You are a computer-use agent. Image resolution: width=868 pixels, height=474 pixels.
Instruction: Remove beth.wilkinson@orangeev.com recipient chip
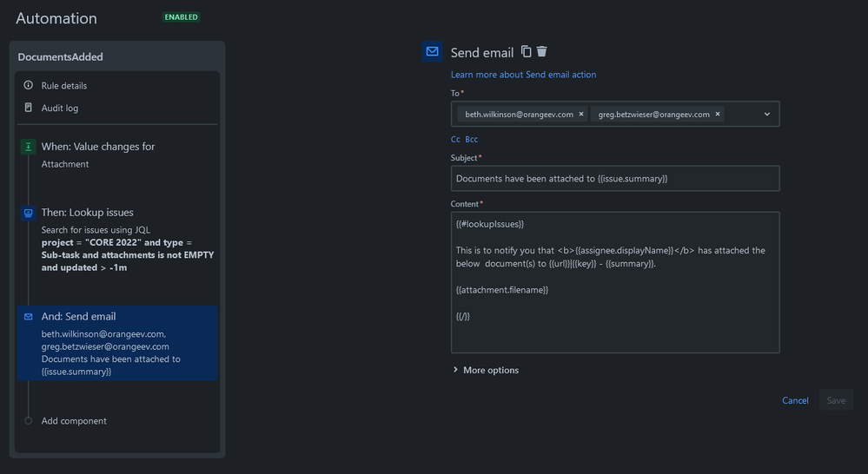[581, 114]
